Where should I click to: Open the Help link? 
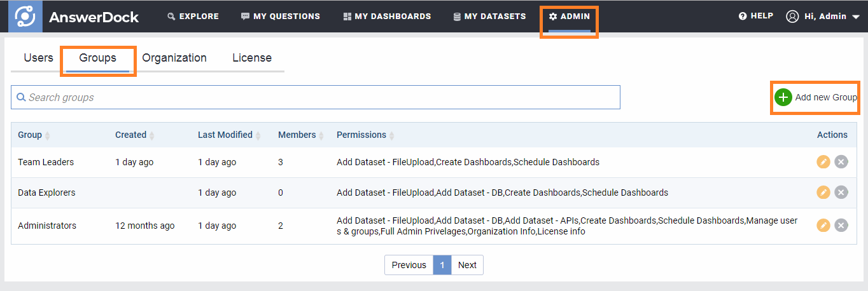click(x=756, y=16)
